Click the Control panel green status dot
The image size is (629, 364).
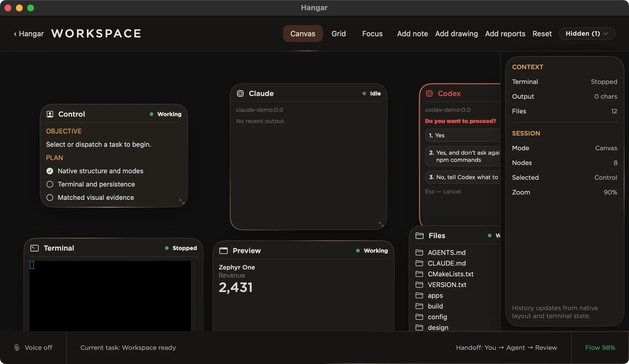pyautogui.click(x=151, y=114)
